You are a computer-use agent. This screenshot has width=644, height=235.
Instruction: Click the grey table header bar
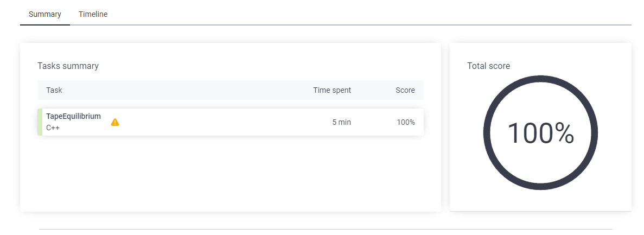pyautogui.click(x=231, y=90)
